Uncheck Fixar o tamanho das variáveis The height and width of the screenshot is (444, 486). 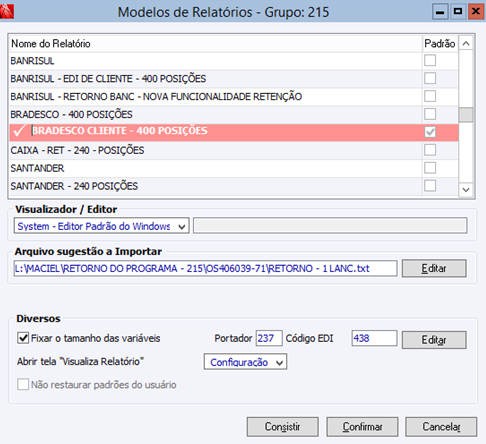[x=23, y=338]
